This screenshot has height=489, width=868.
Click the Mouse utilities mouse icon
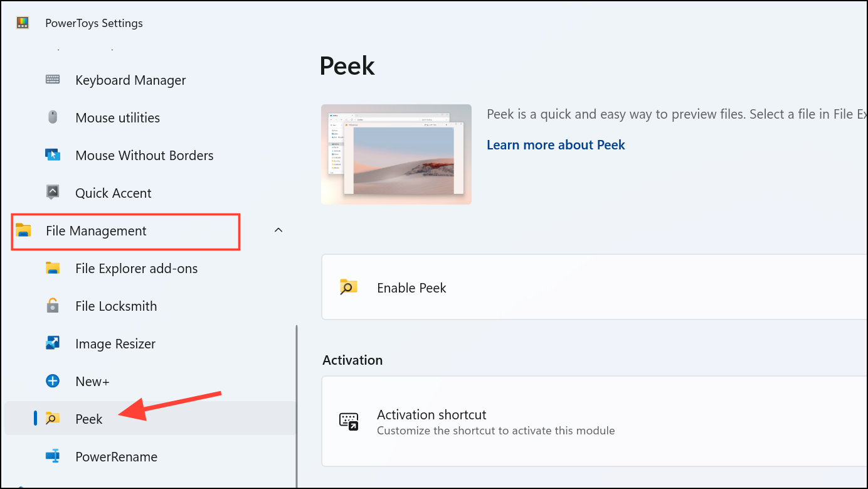click(53, 117)
